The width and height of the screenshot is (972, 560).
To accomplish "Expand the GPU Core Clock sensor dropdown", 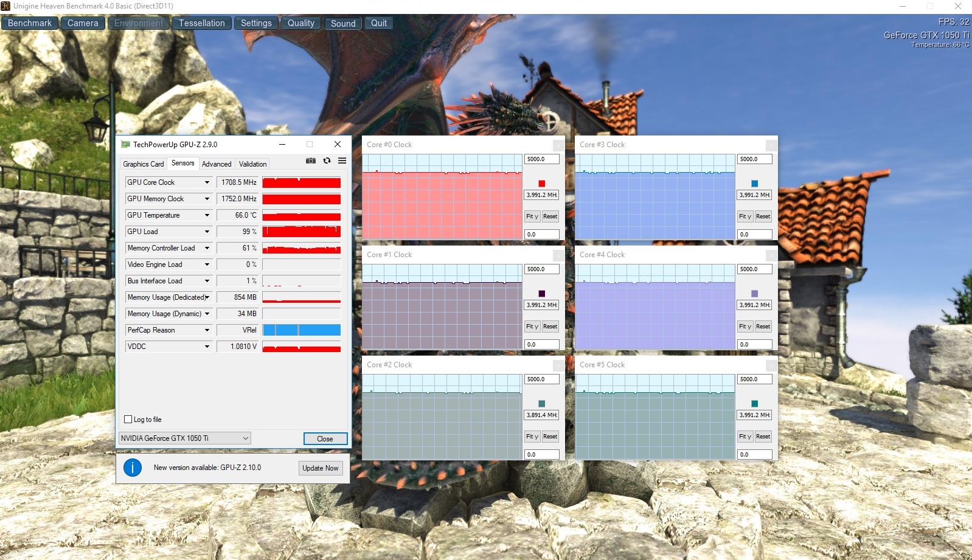I will pos(207,182).
